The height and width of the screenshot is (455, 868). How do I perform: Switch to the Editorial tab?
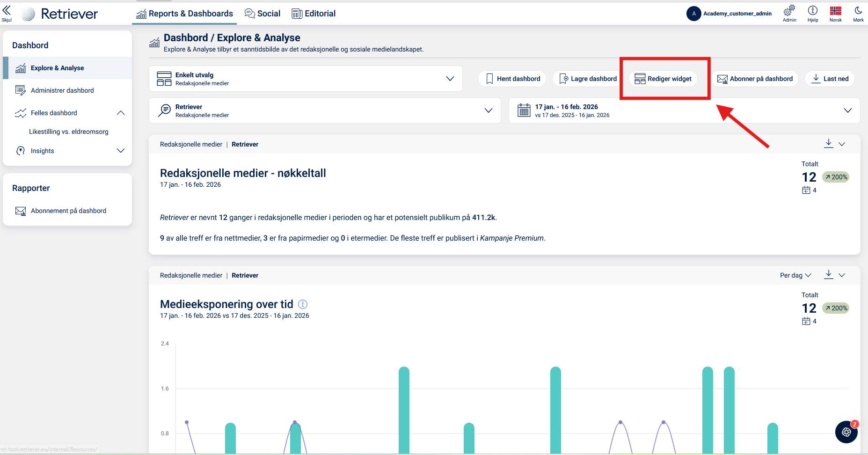coord(314,14)
